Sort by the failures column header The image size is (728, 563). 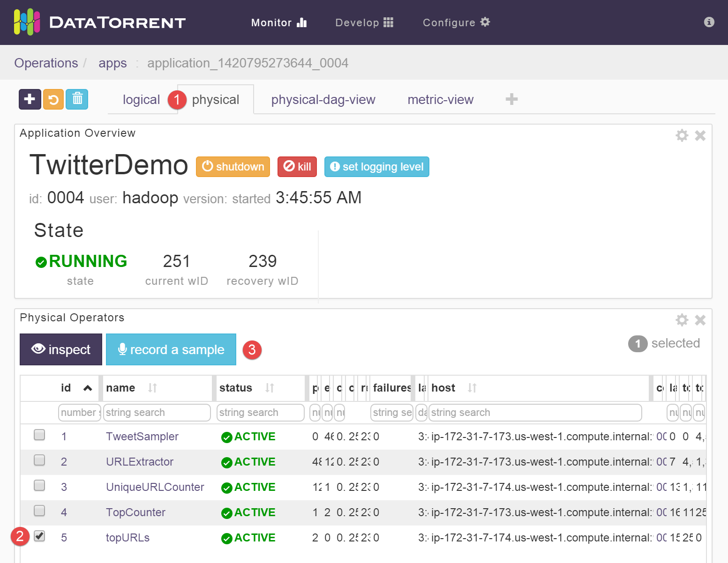(x=392, y=388)
